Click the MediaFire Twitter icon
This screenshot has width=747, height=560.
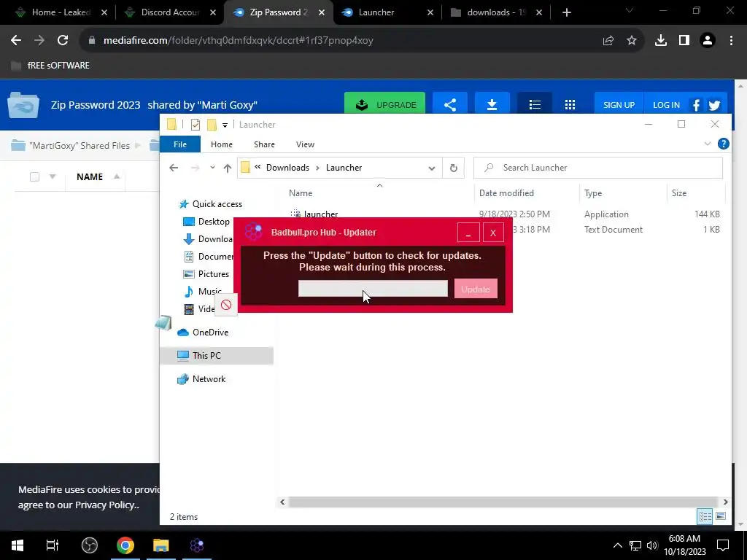click(714, 105)
